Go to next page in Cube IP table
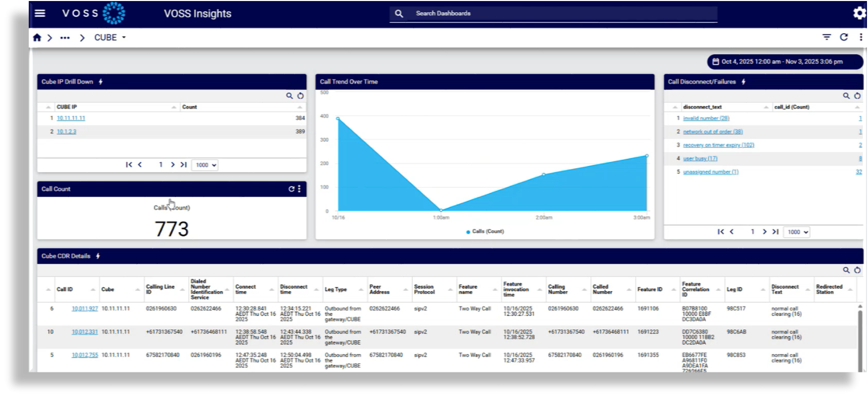Image resolution: width=868 pixels, height=398 pixels. 172,165
